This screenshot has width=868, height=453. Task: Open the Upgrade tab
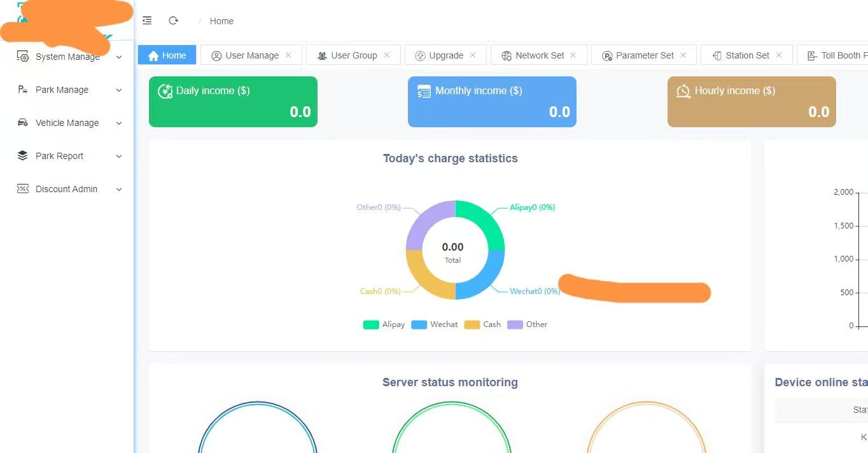445,55
